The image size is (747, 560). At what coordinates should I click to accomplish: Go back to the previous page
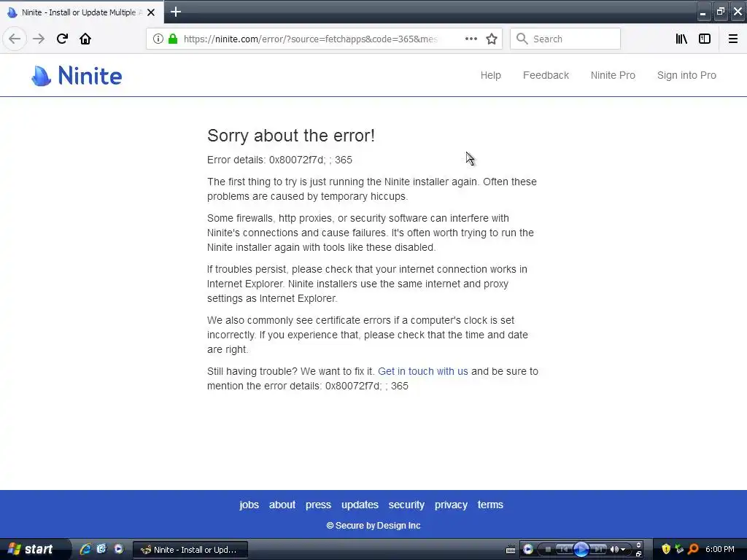(x=15, y=39)
